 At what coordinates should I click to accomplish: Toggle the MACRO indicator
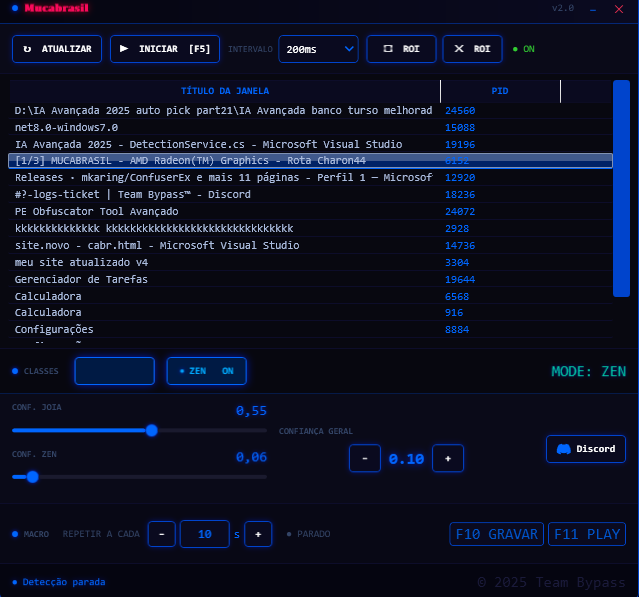15,534
